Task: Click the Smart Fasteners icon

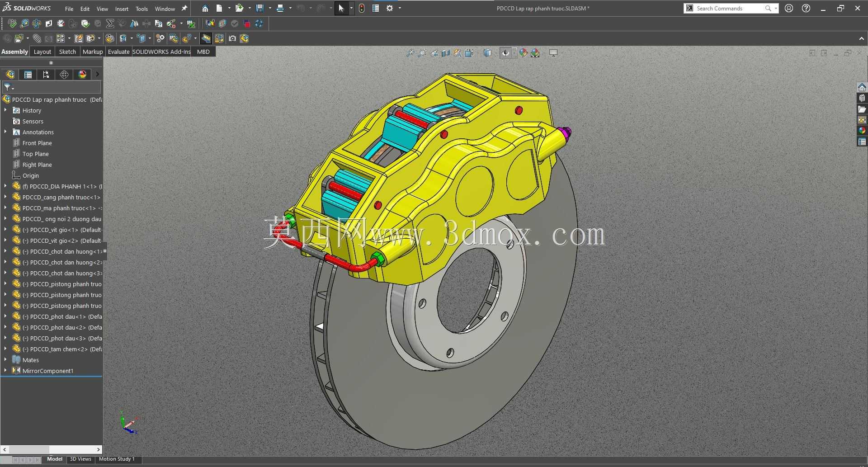Action: 79,38
